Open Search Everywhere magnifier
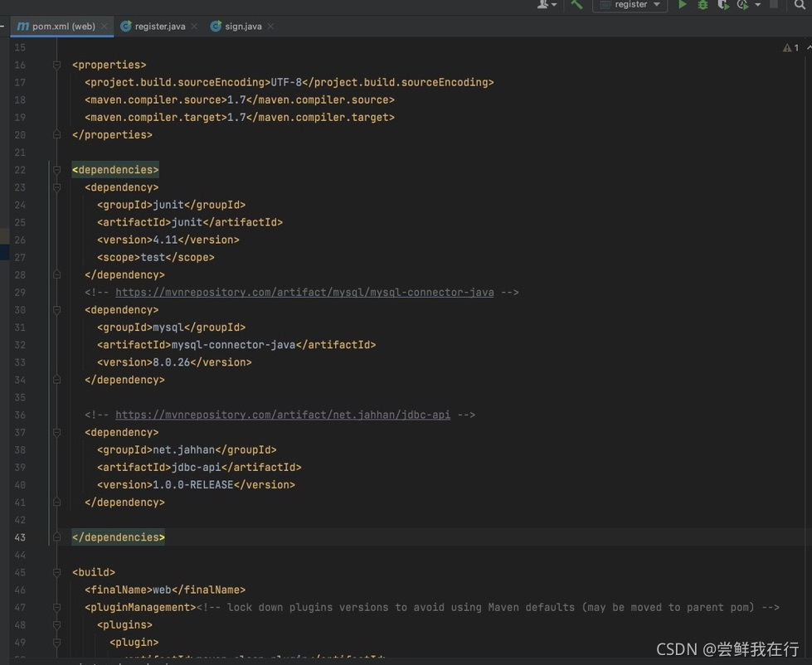 800,5
